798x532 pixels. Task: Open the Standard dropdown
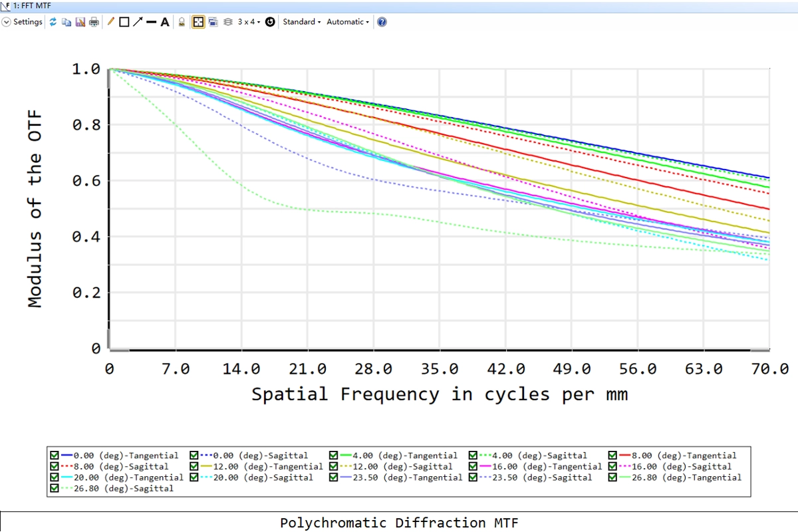(301, 22)
